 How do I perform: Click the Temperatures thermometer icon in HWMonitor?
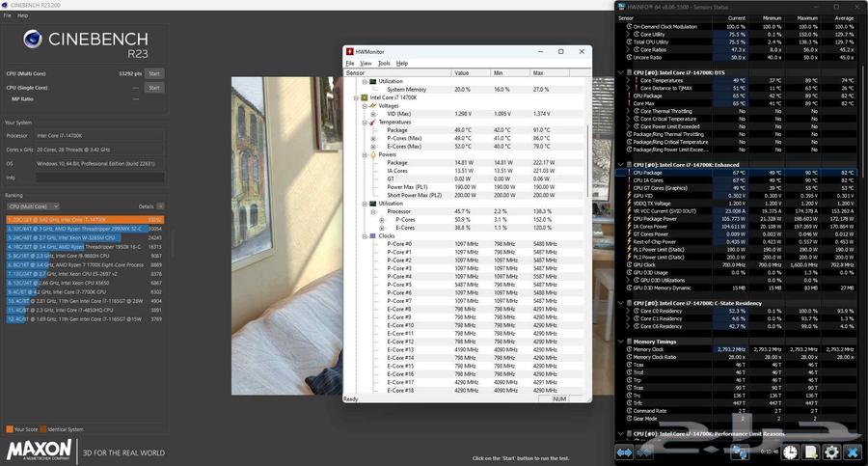point(372,122)
